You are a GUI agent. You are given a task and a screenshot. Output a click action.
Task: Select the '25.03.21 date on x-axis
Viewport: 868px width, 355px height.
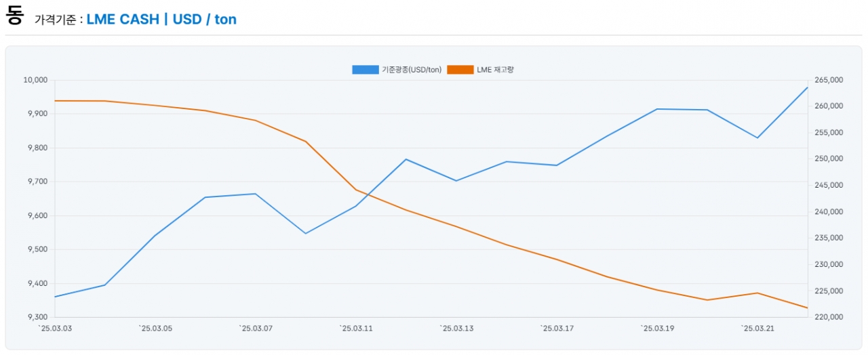click(757, 329)
